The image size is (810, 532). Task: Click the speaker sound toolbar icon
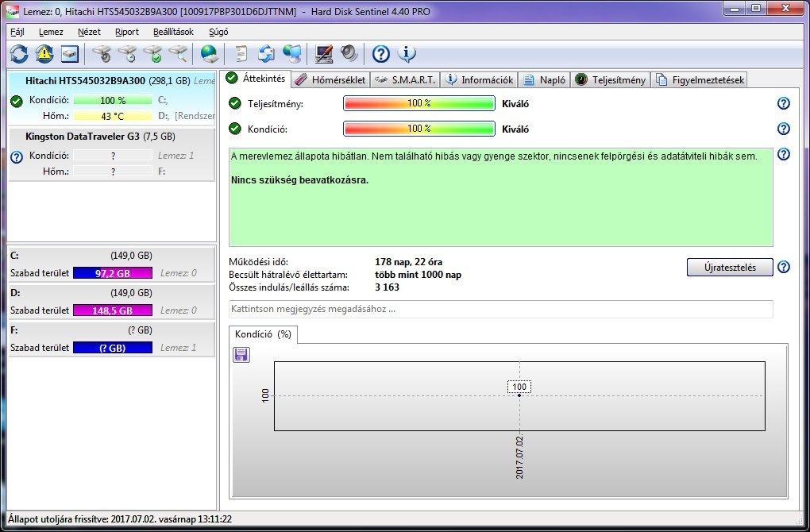349,54
